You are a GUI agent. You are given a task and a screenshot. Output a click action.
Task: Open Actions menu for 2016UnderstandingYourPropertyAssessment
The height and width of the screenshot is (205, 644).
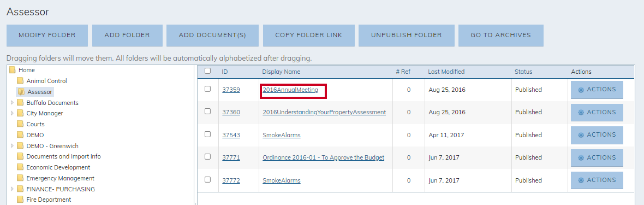coord(597,113)
